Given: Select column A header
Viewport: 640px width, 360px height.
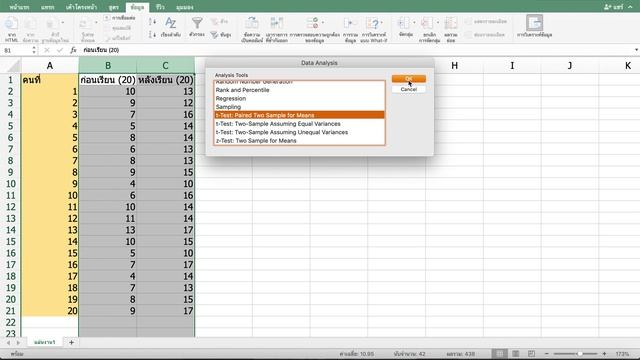Looking at the screenshot, I should (50, 65).
